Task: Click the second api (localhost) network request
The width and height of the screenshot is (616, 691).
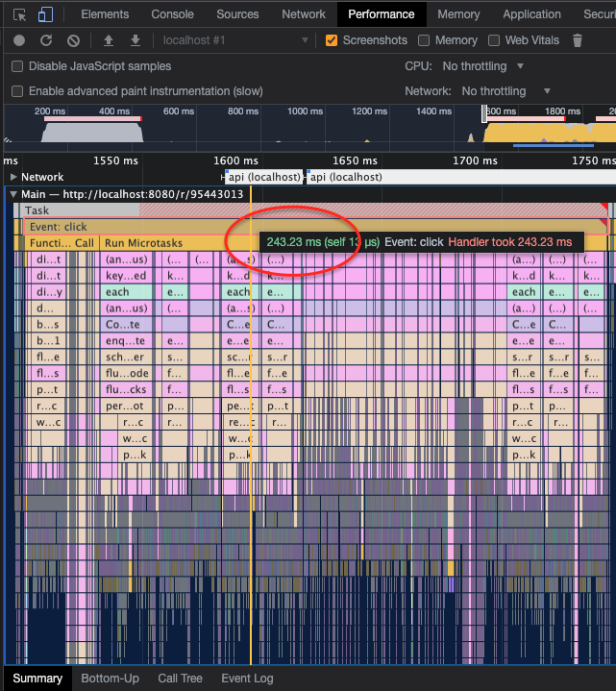Action: 461,177
